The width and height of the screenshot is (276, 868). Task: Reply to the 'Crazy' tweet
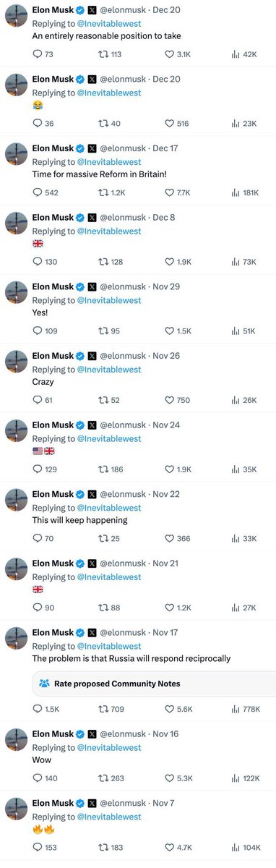43,400
